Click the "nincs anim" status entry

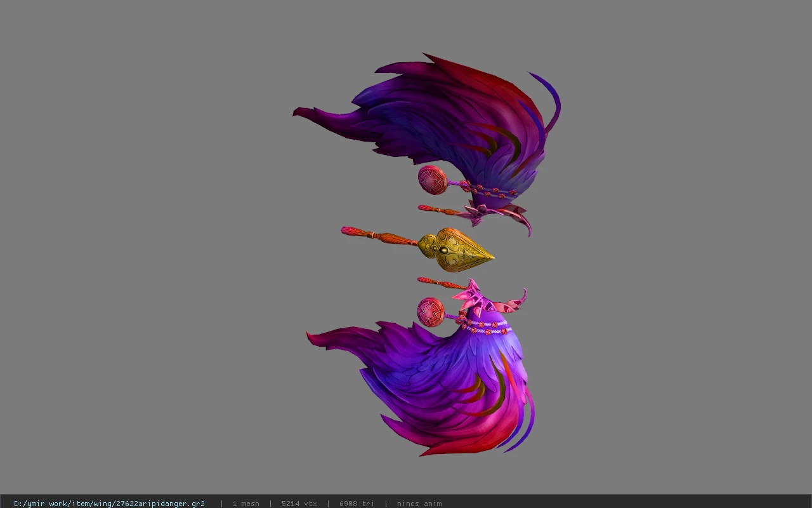pyautogui.click(x=419, y=504)
